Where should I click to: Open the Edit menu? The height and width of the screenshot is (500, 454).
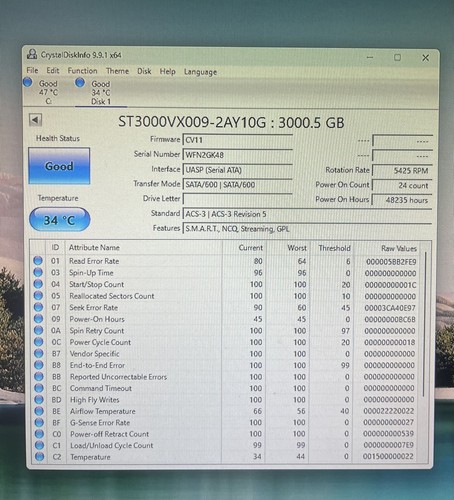[x=53, y=71]
